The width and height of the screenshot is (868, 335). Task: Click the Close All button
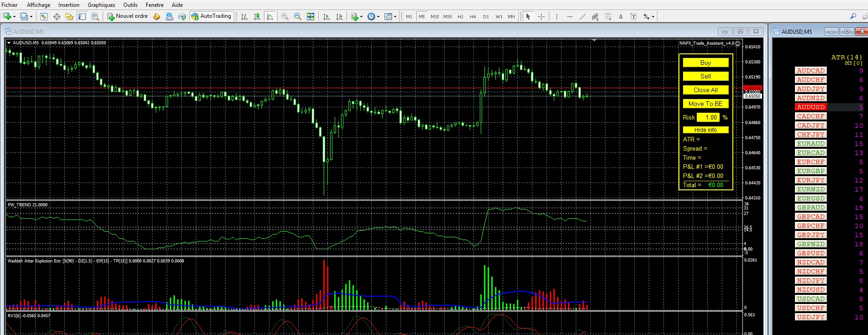click(705, 90)
